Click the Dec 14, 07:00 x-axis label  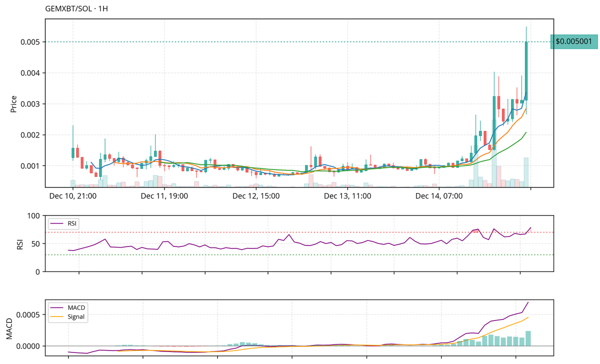point(439,196)
